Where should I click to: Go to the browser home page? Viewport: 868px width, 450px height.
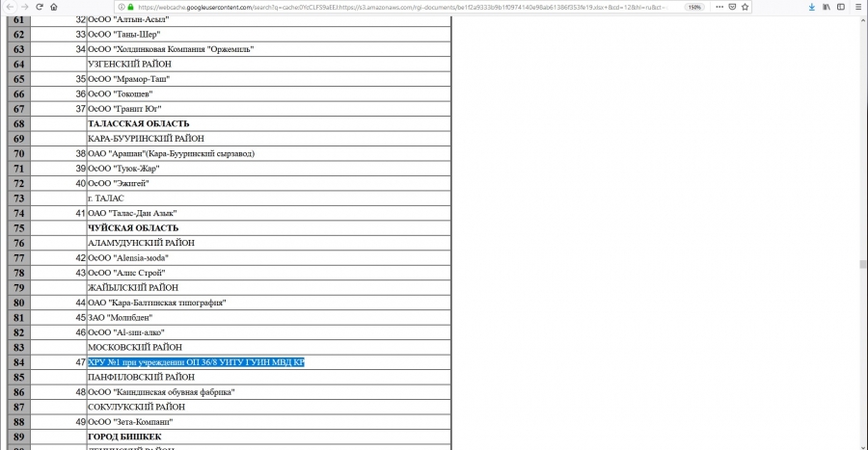[54, 7]
